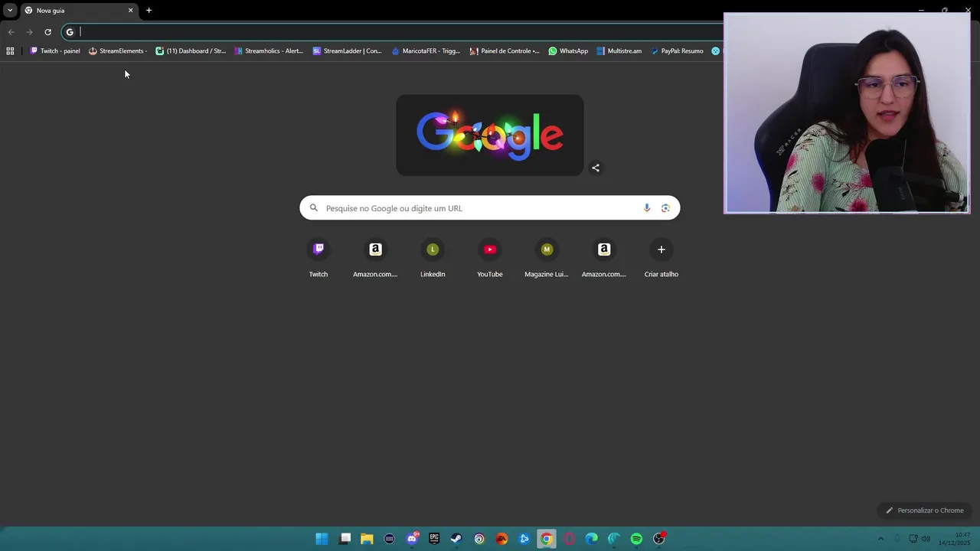Screen dimensions: 980x551
Task: Close the Nova guia tab
Action: point(130,11)
